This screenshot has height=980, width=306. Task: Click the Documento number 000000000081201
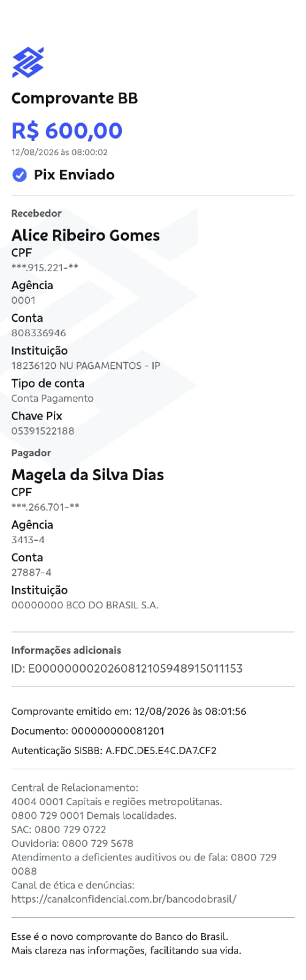click(118, 731)
